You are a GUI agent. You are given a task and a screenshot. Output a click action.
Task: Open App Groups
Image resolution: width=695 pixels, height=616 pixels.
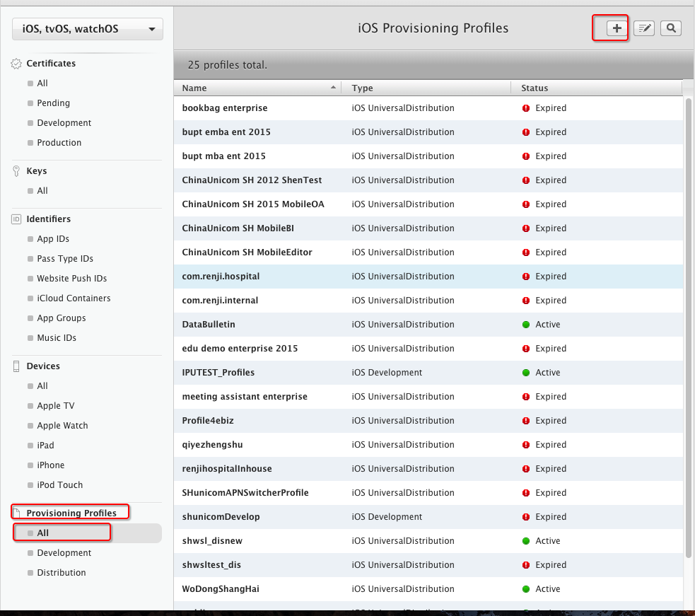coord(62,318)
